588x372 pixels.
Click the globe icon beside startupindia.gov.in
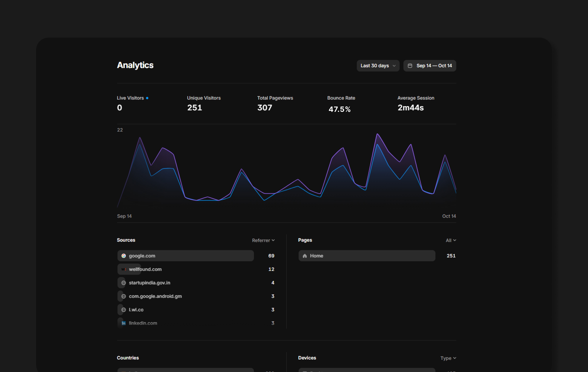(x=124, y=283)
